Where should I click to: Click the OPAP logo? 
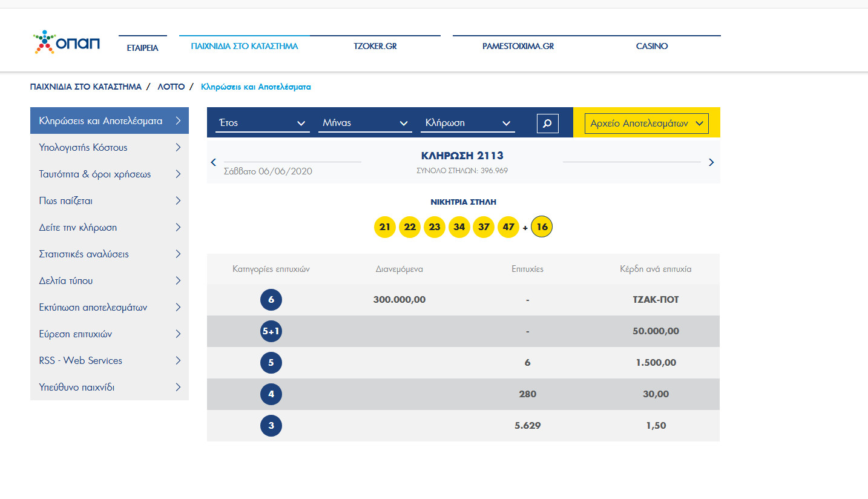[x=67, y=42]
